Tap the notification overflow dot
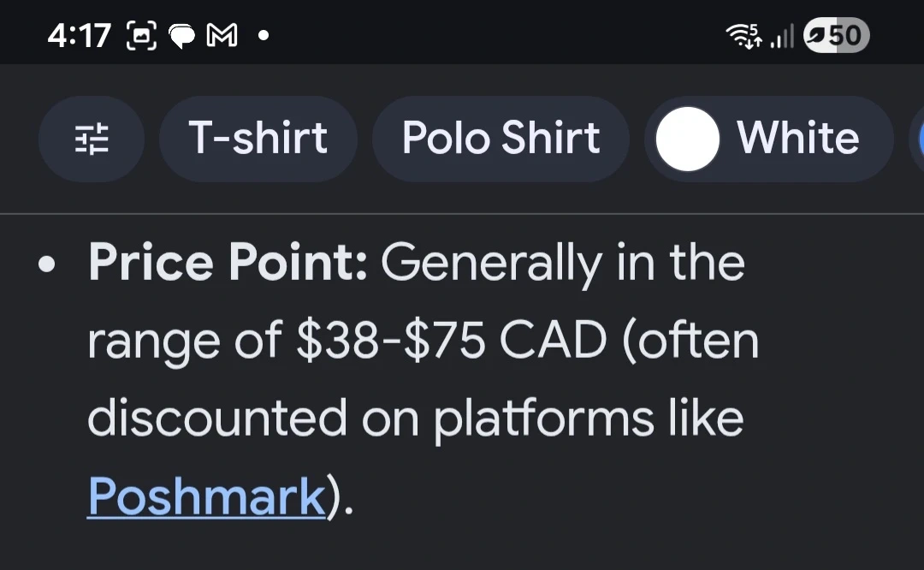 (263, 36)
